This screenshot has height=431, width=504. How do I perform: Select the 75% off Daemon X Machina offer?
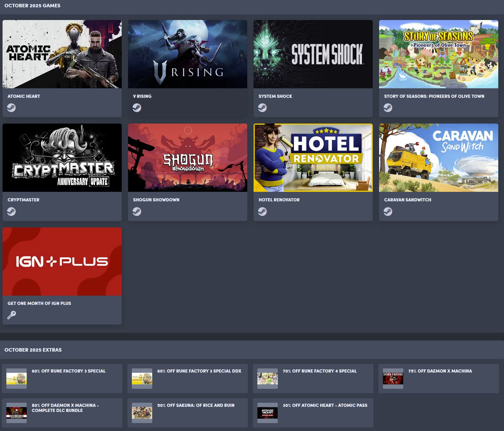[440, 371]
